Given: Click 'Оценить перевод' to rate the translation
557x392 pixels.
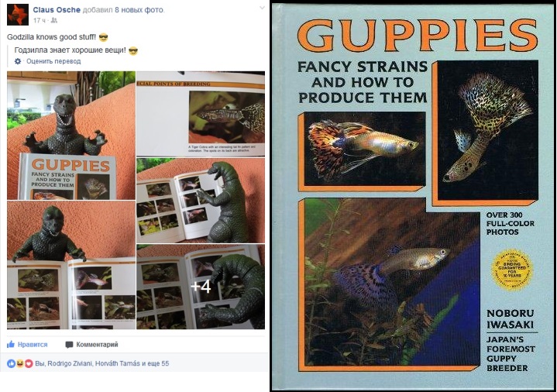Looking at the screenshot, I should tap(53, 61).
